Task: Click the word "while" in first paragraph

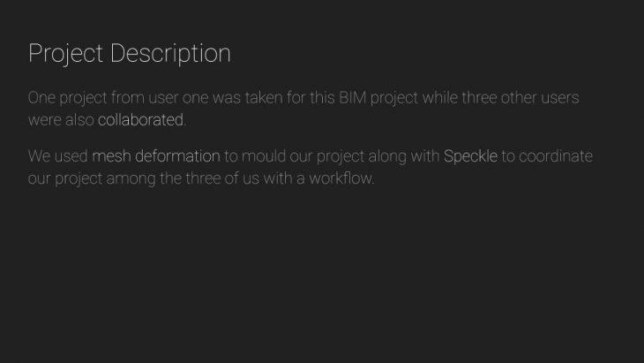Action: point(439,97)
